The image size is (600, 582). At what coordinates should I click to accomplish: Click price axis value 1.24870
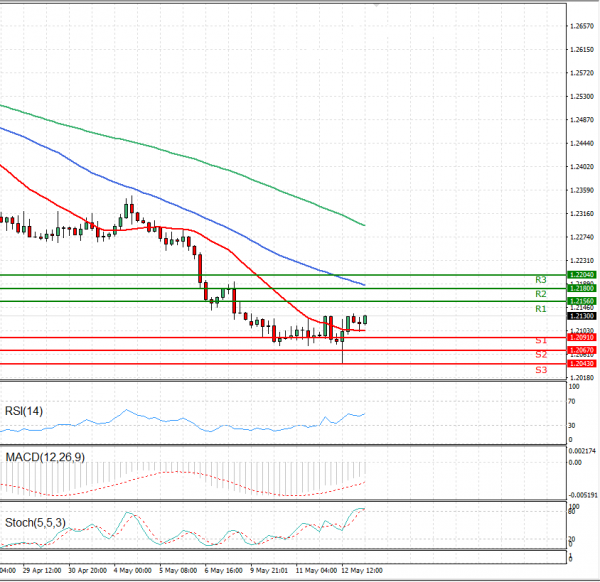(582, 120)
